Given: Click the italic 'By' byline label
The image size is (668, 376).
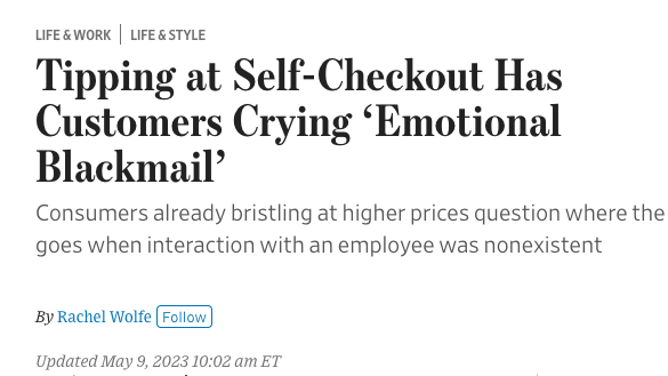Looking at the screenshot, I should (x=44, y=317).
